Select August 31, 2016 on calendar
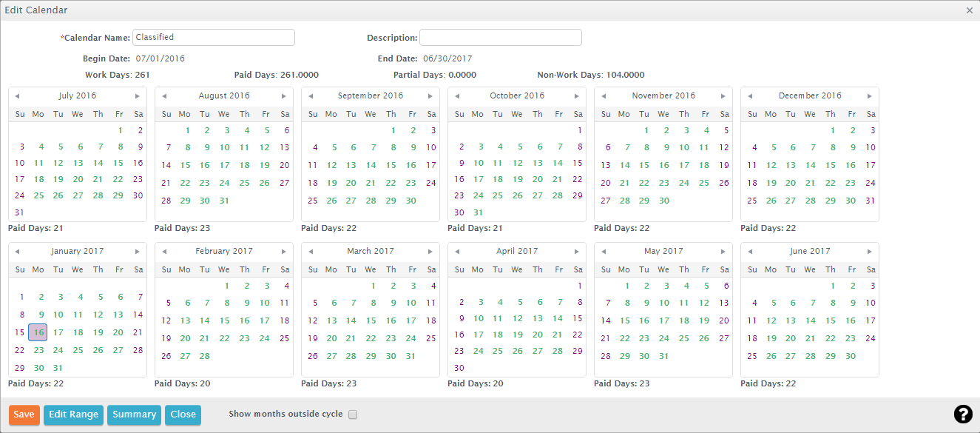 [225, 201]
